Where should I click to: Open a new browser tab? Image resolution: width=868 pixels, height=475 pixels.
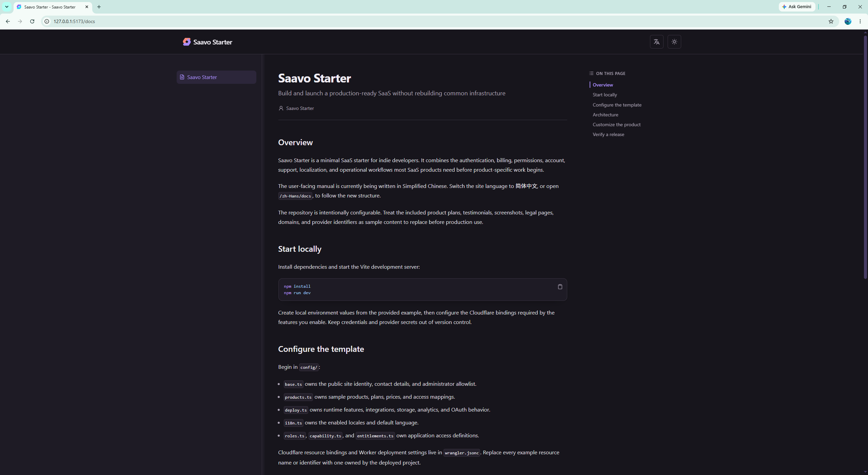pos(99,7)
